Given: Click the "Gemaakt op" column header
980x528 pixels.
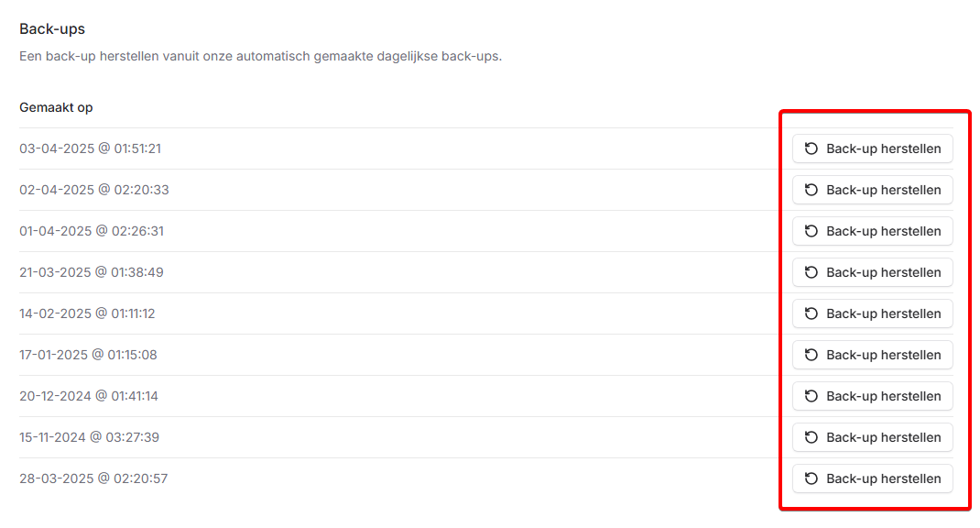Looking at the screenshot, I should (56, 107).
